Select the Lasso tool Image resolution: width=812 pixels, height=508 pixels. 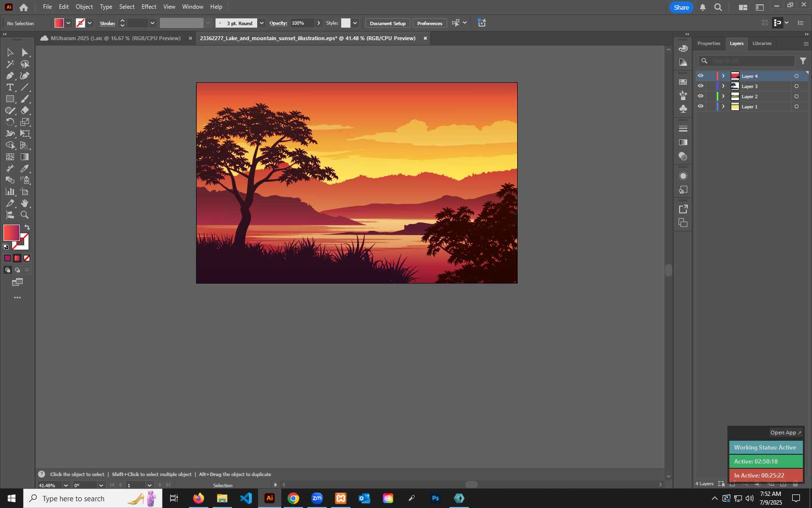tap(25, 64)
